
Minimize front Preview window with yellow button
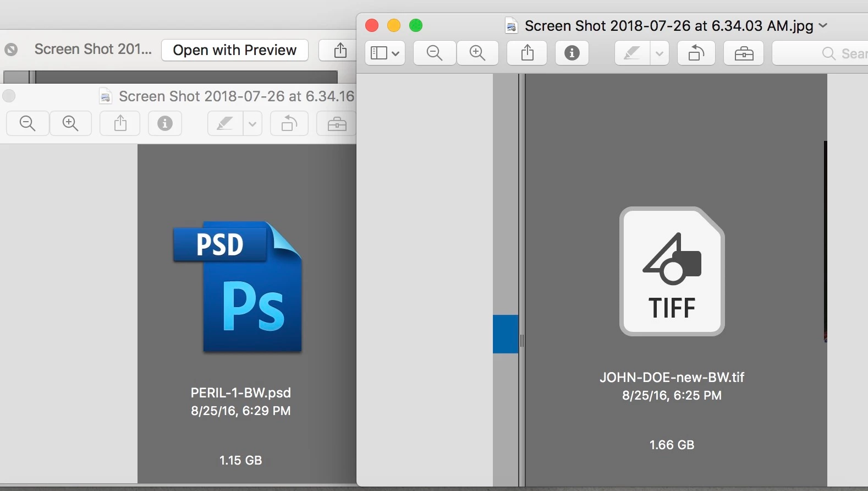[394, 25]
